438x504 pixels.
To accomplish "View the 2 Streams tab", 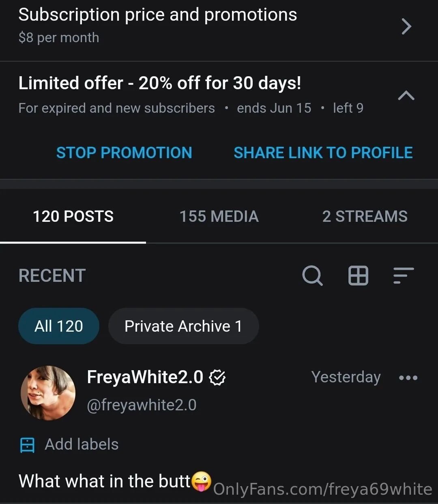I will tap(365, 217).
